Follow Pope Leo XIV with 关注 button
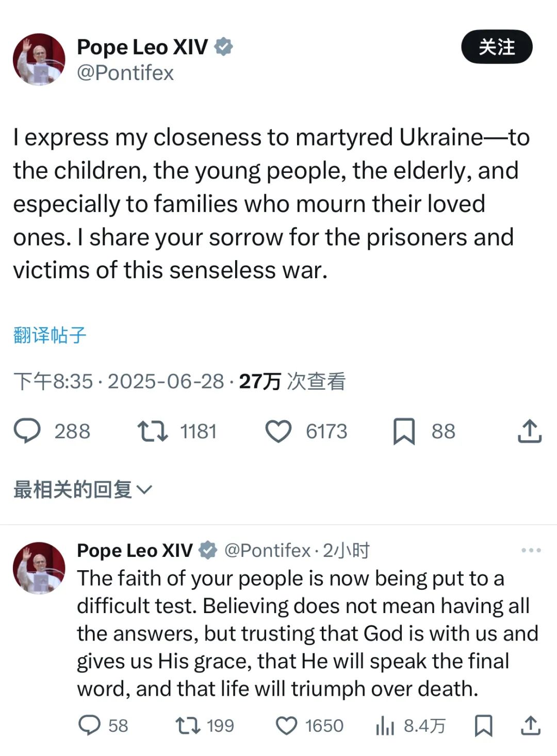This screenshot has width=557, height=756. point(497,47)
